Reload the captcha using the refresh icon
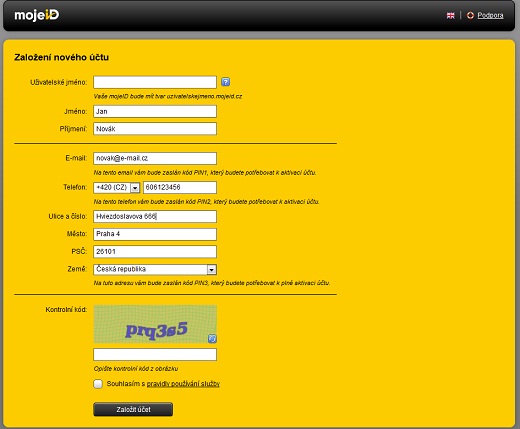Screen dimensions: 520x429 pyautogui.click(x=212, y=339)
